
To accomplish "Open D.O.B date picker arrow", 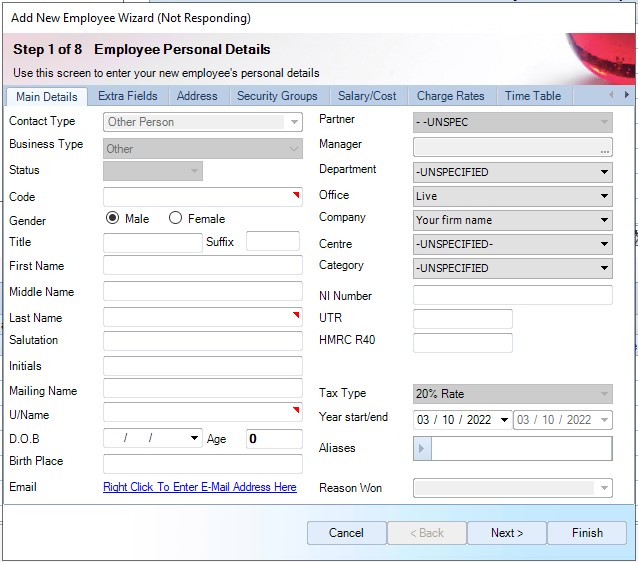I will coord(194,438).
